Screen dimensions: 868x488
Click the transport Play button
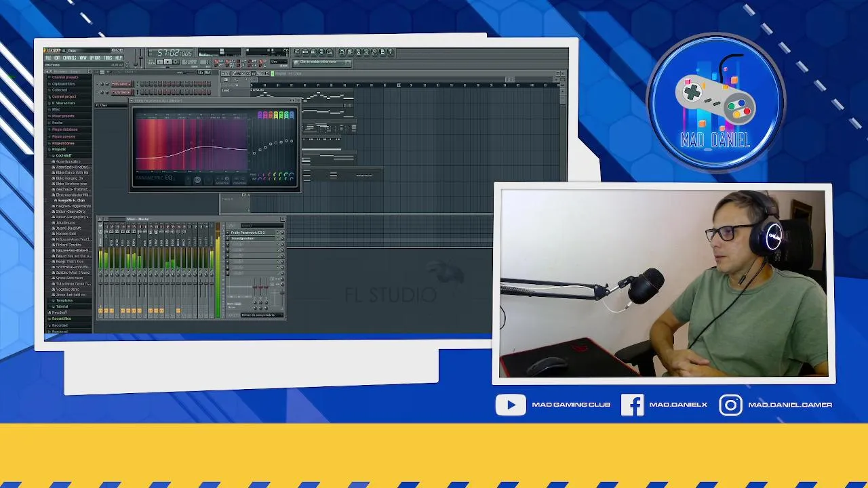pyautogui.click(x=160, y=62)
